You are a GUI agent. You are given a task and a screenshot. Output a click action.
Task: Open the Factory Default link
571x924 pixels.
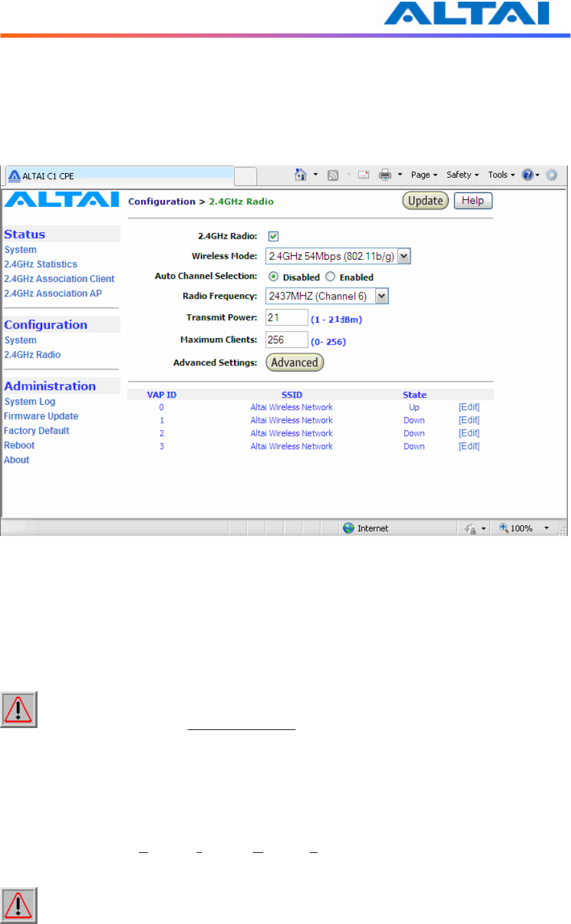(37, 431)
